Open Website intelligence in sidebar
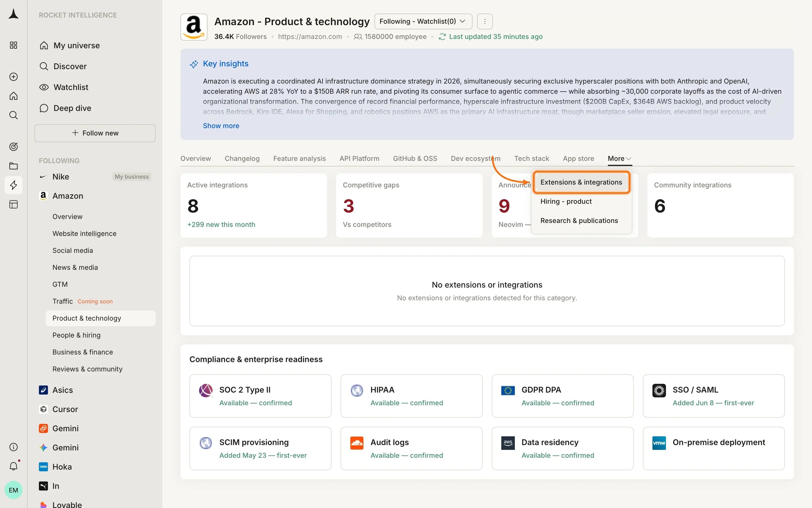The width and height of the screenshot is (812, 508). [101, 233]
